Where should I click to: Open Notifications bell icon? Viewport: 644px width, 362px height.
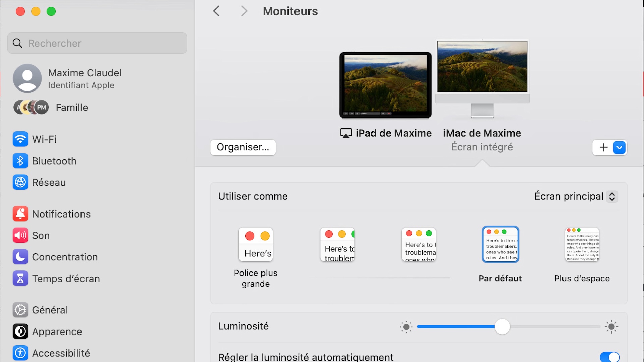[x=20, y=214]
